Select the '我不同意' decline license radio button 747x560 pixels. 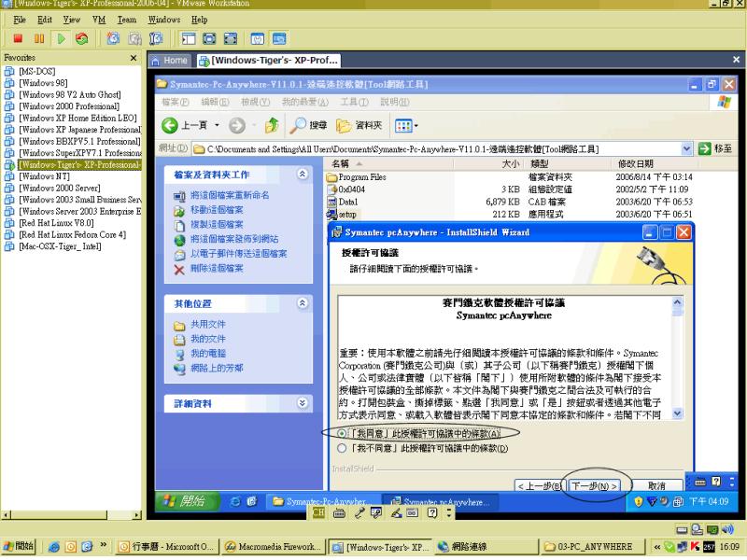click(342, 448)
